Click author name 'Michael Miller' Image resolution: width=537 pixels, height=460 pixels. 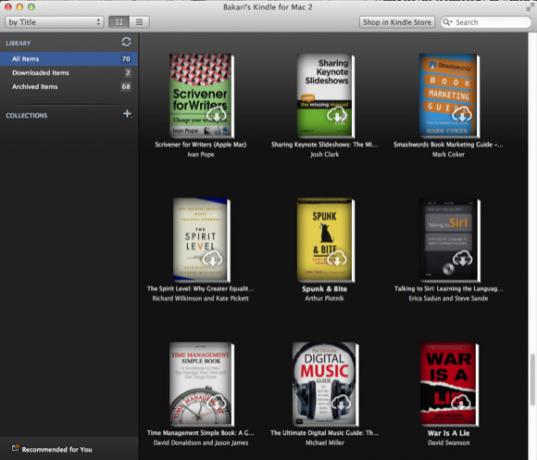click(x=325, y=443)
